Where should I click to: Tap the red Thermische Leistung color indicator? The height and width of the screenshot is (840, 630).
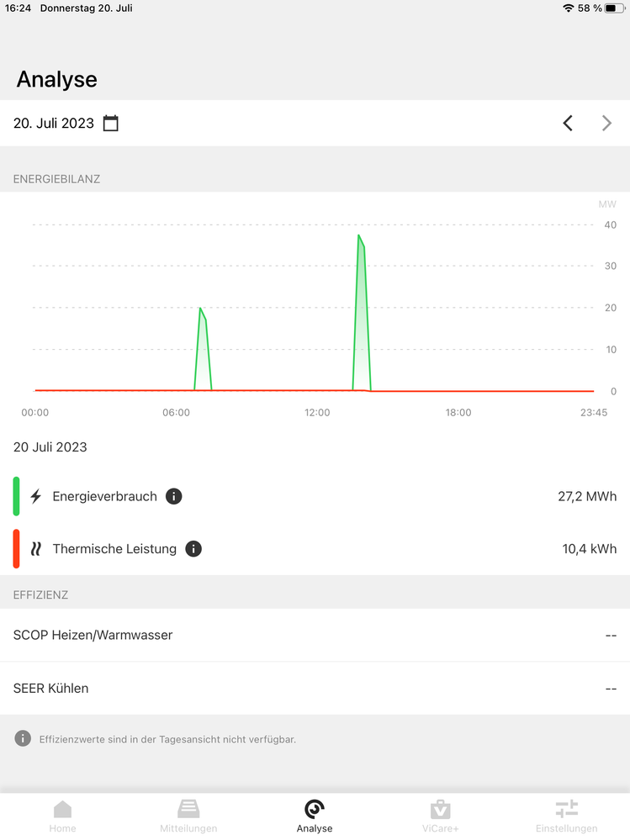coord(16,549)
